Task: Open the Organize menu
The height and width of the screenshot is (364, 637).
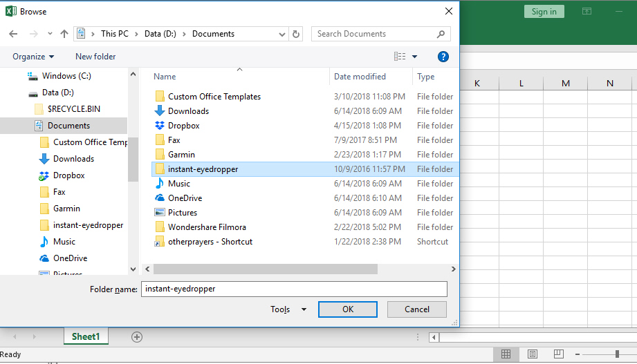Action: click(x=33, y=57)
